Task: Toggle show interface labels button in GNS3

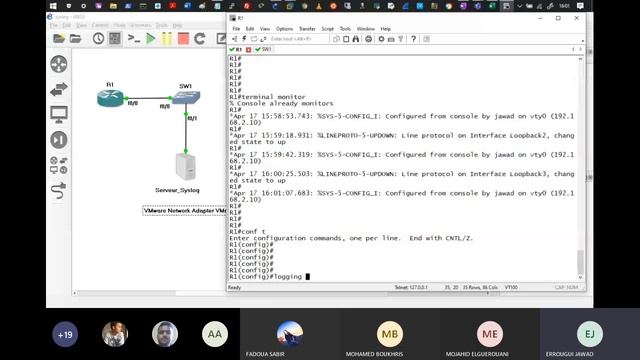Action: click(115, 38)
